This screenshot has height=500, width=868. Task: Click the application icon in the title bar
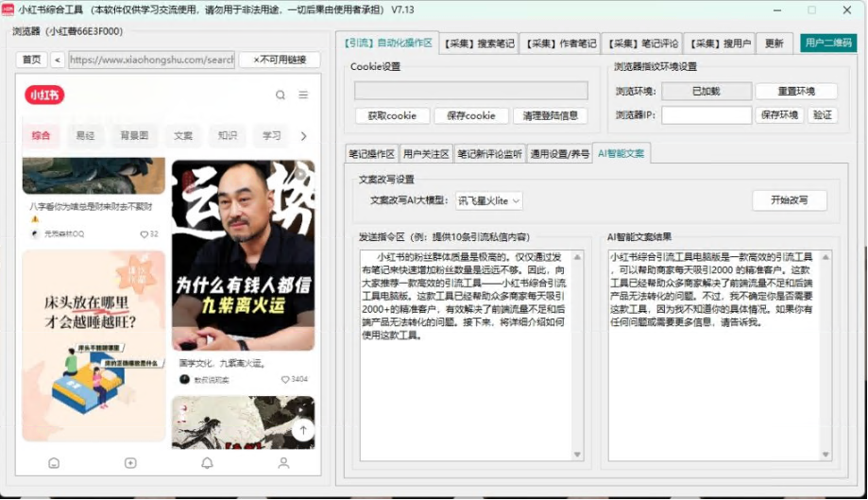pos(9,9)
